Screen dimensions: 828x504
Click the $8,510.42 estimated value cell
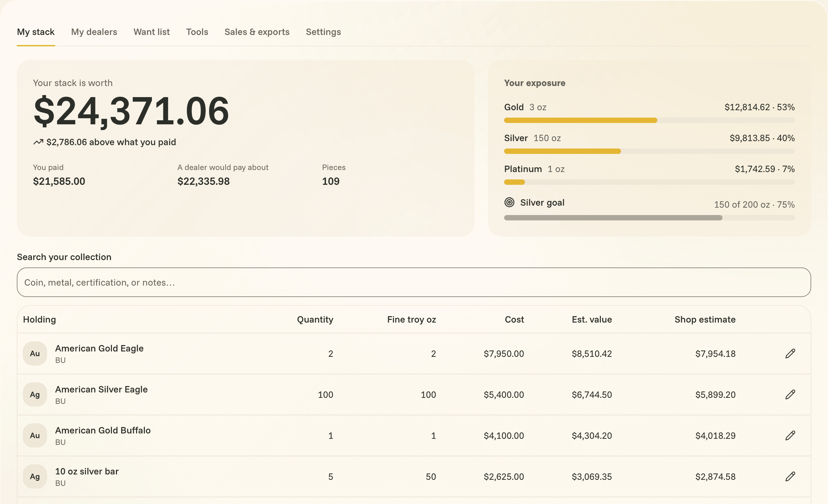pos(592,353)
